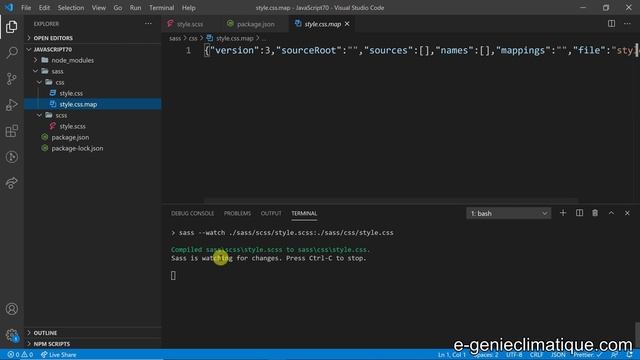Click the feedback icon in status bar
The image size is (640, 360).
614,355
